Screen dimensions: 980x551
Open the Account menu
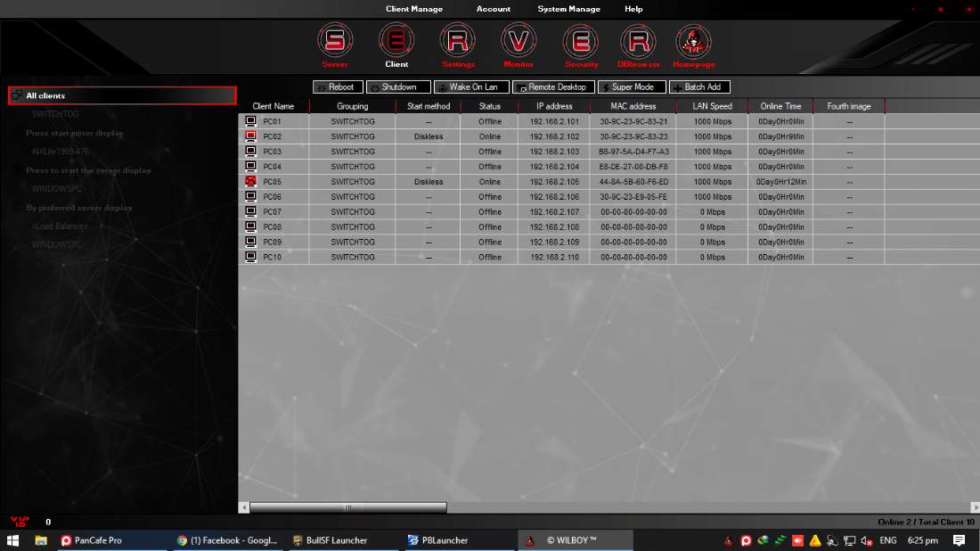tap(494, 9)
